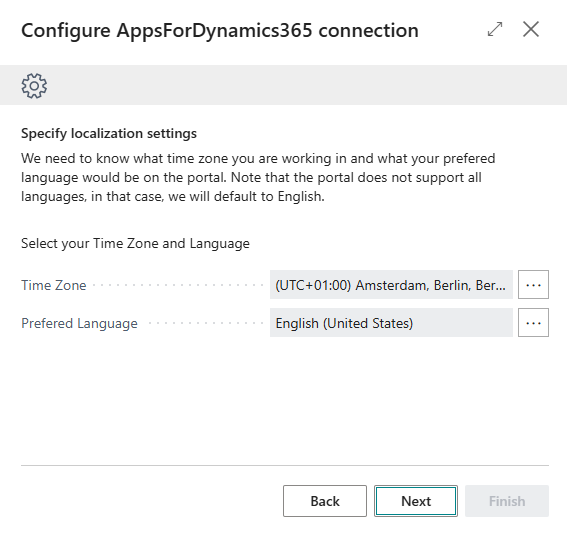This screenshot has width=567, height=538.
Task: Click the Time Zone value field
Action: point(391,285)
